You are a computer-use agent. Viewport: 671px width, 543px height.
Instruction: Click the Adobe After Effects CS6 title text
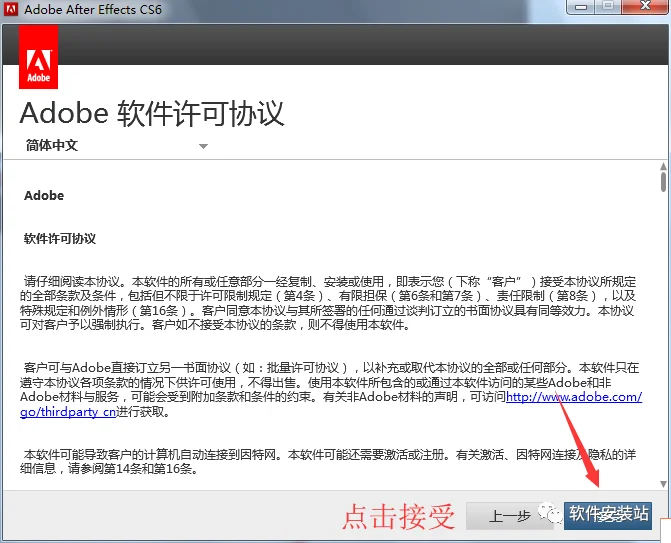point(93,9)
